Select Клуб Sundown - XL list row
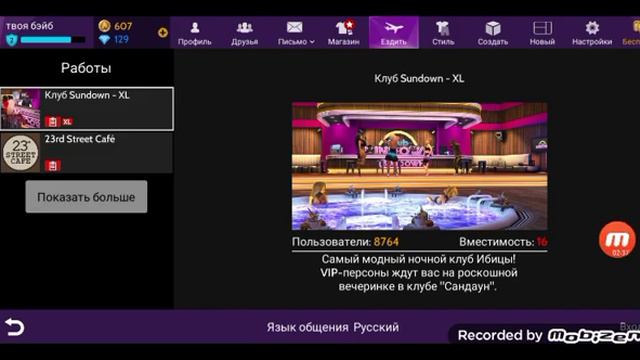Image resolution: width=640 pixels, height=360 pixels. pos(87,109)
